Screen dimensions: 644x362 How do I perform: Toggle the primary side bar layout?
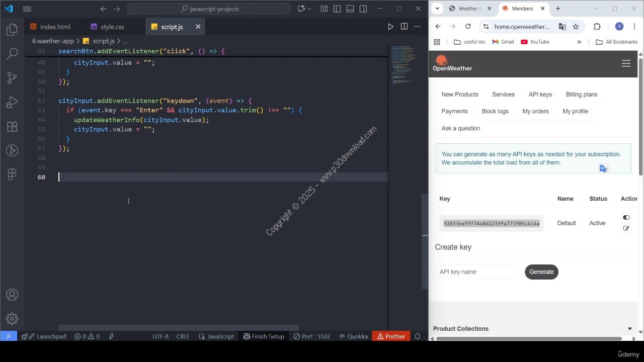[337, 9]
